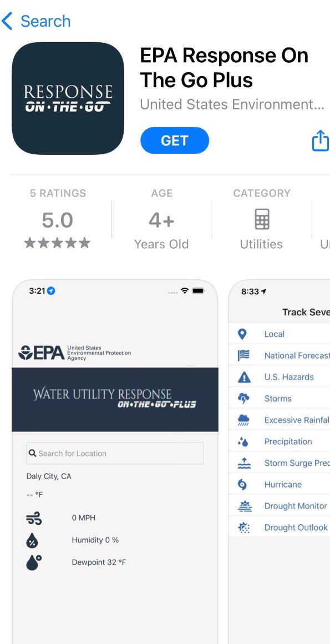Tap the Humidity 0 % value
330x644 pixels.
point(95,540)
